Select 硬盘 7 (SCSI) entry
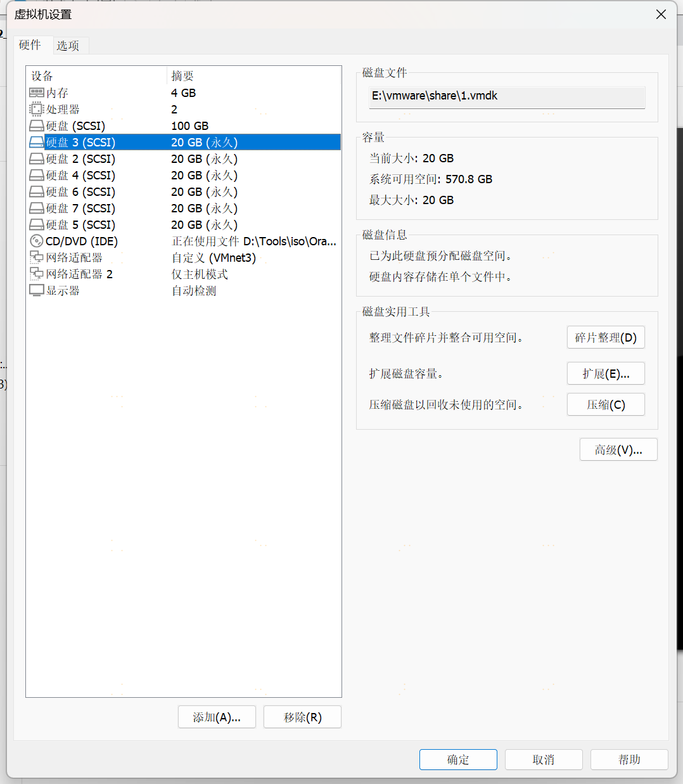683x784 pixels. [x=80, y=209]
